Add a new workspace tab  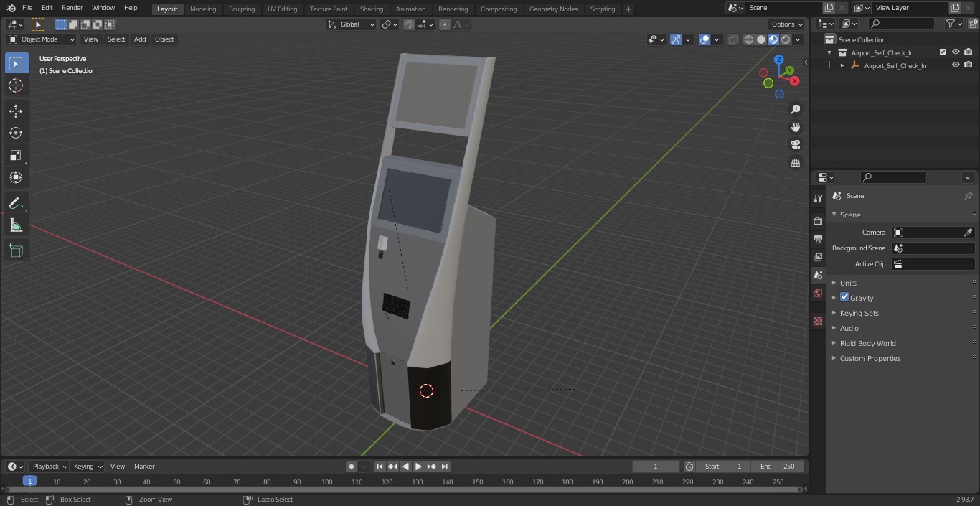pyautogui.click(x=628, y=9)
